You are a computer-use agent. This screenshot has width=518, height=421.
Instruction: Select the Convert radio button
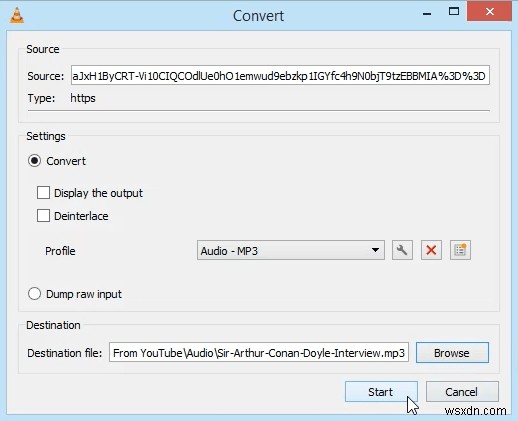(34, 161)
